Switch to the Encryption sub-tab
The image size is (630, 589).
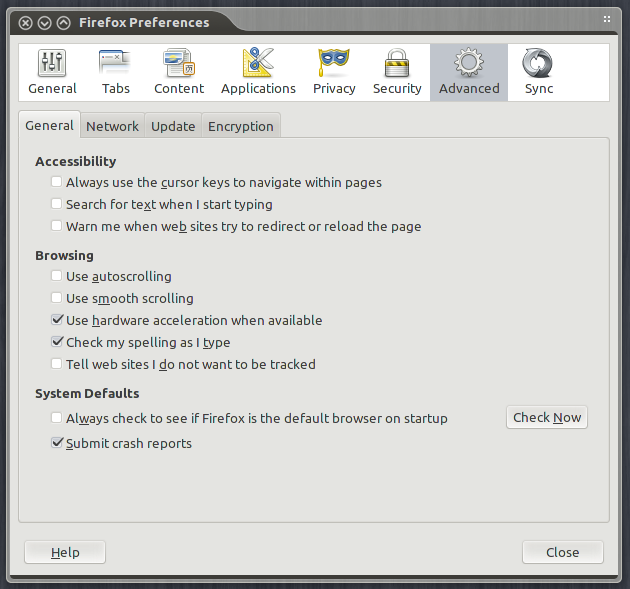click(x=241, y=126)
